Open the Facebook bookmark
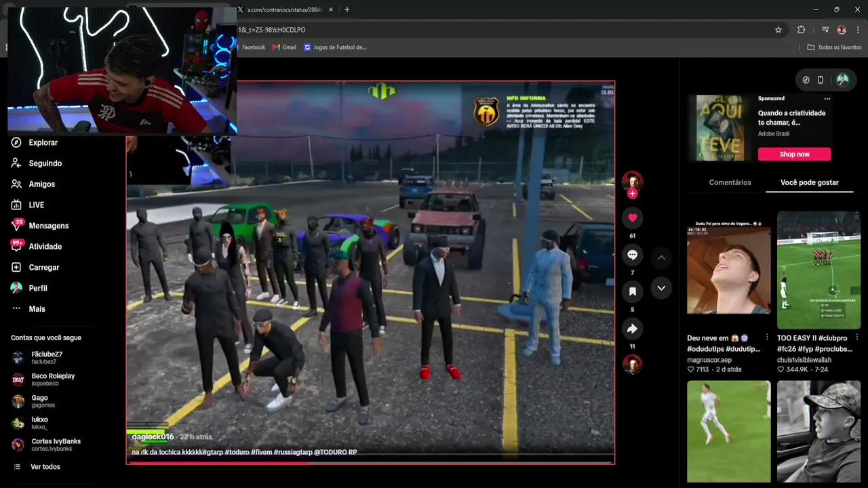This screenshot has height=488, width=868. (x=250, y=47)
